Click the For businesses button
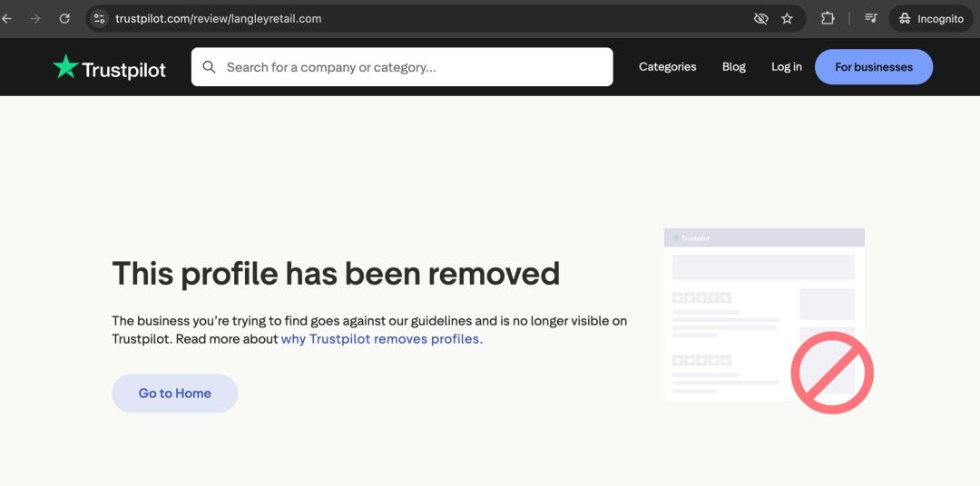The height and width of the screenshot is (486, 980). coord(874,67)
